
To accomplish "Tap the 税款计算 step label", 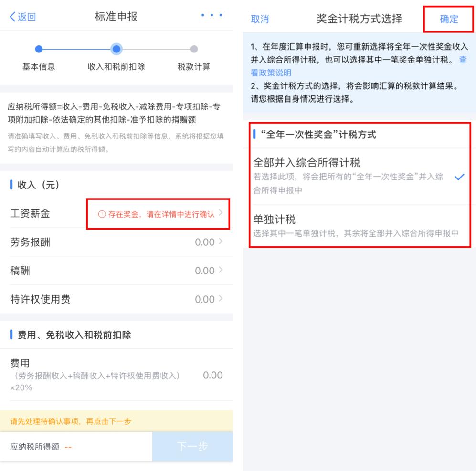I will click(x=194, y=67).
